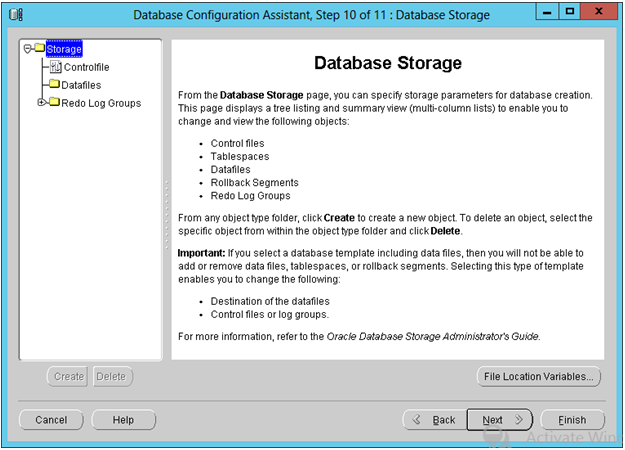Select the Redo Log Groups tree item
This screenshot has height=450, width=625.
101,103
